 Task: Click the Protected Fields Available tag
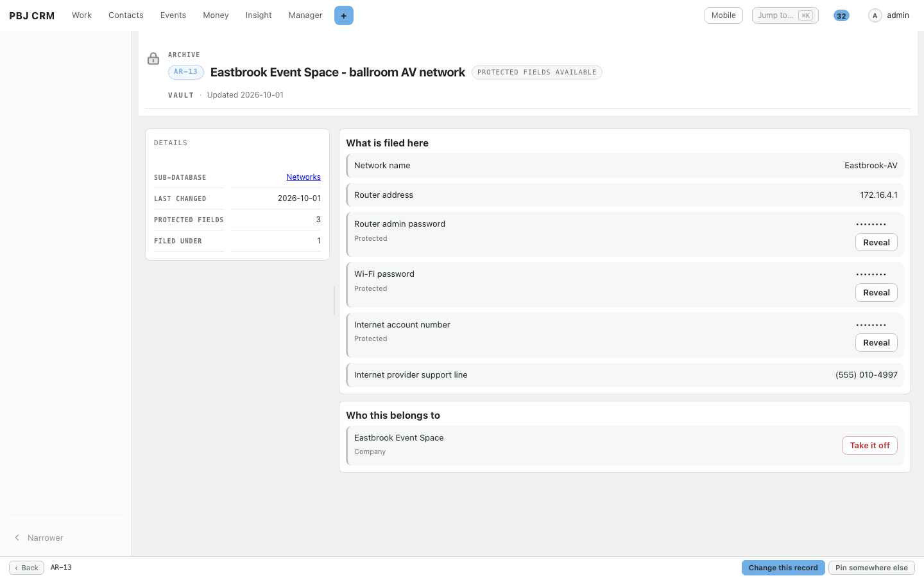pyautogui.click(x=537, y=73)
